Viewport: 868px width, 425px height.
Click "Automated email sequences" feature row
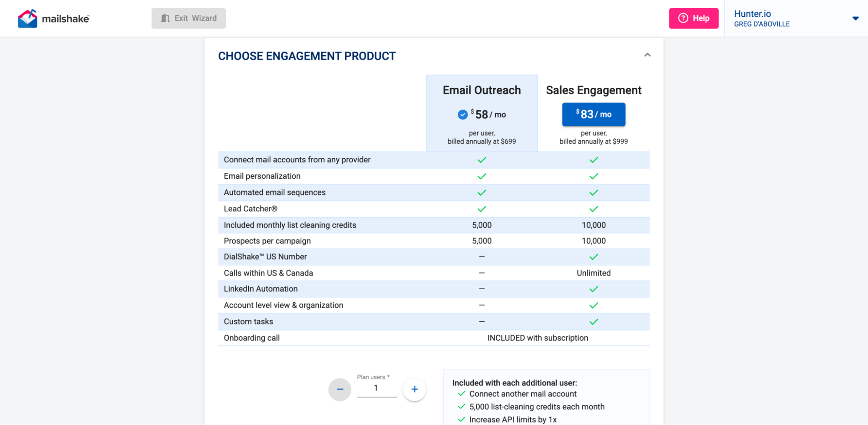(x=434, y=192)
